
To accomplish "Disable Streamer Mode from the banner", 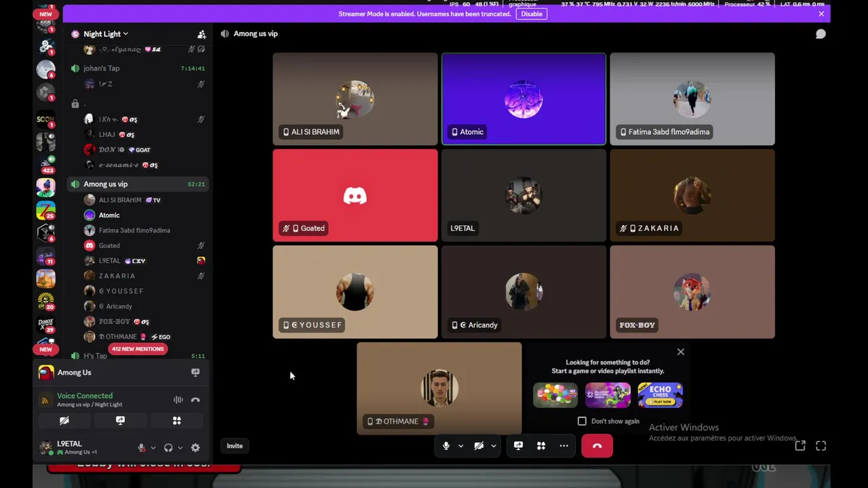I will point(532,14).
